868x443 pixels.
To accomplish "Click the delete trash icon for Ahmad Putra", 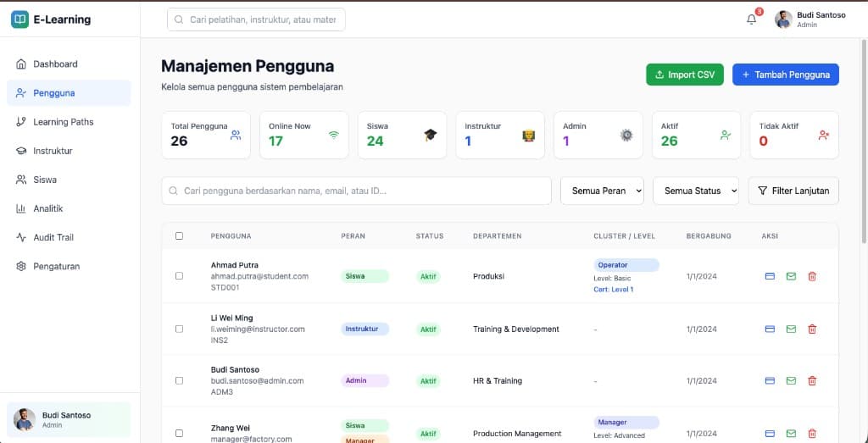I will tap(812, 276).
